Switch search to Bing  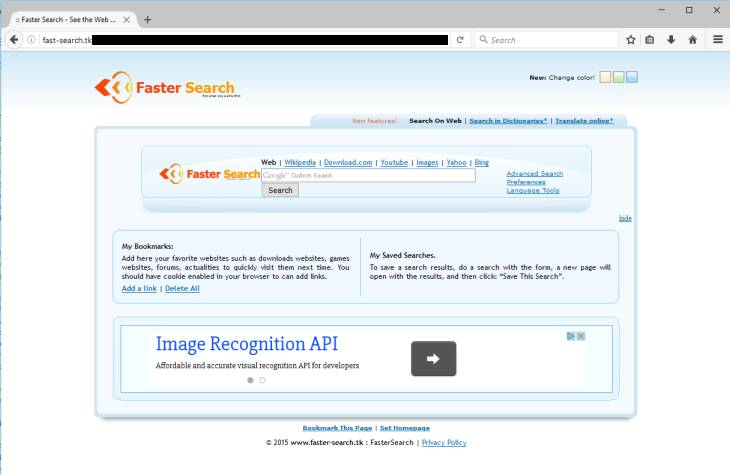pyautogui.click(x=481, y=163)
